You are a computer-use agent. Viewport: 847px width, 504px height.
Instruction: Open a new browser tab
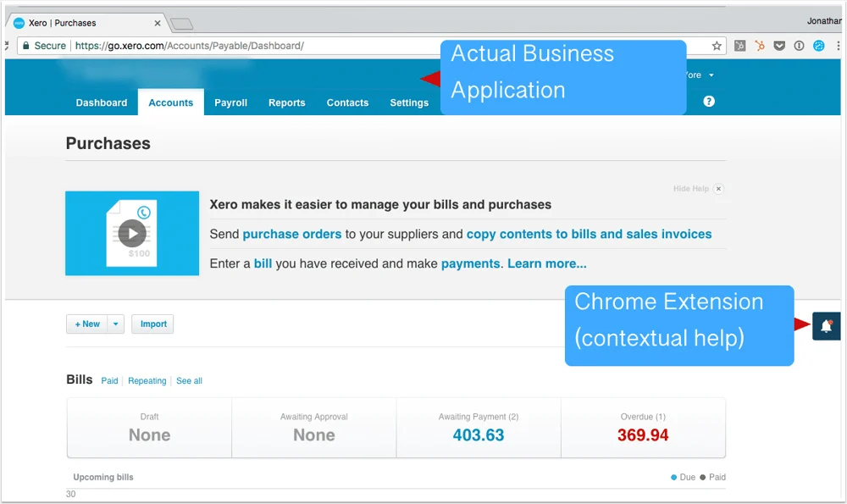[x=181, y=24]
